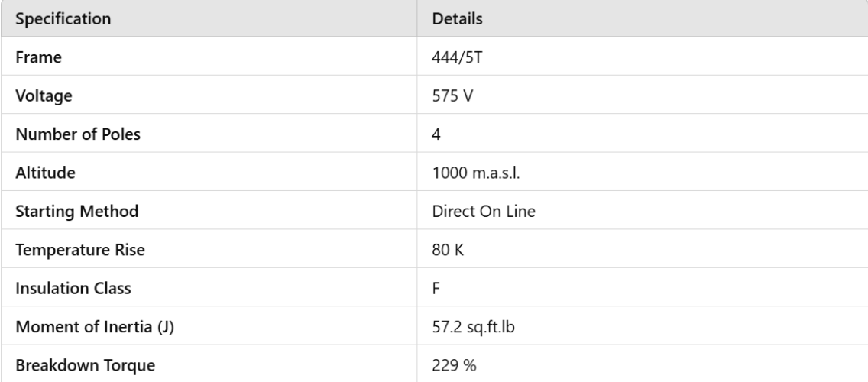Click the insulation class value F
This screenshot has width=868, height=382.
436,287
